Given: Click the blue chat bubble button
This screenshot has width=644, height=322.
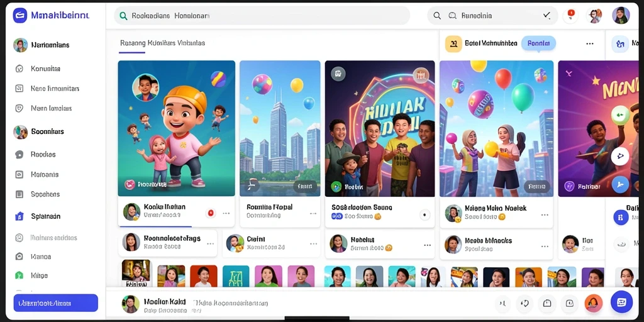Looking at the screenshot, I should [x=621, y=303].
